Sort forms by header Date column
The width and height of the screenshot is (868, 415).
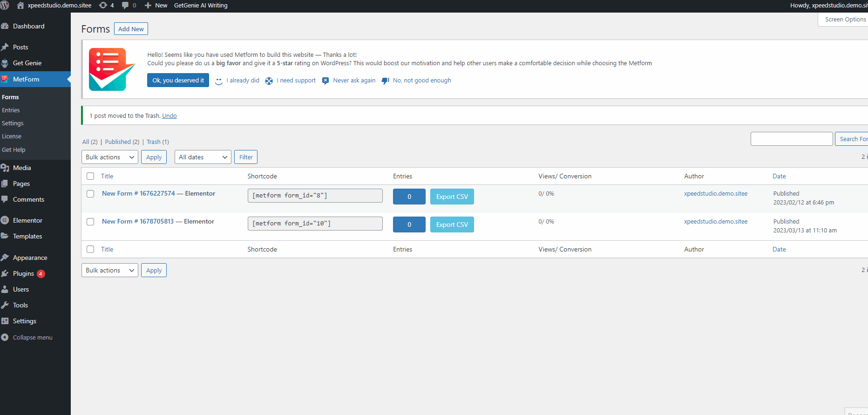point(779,176)
